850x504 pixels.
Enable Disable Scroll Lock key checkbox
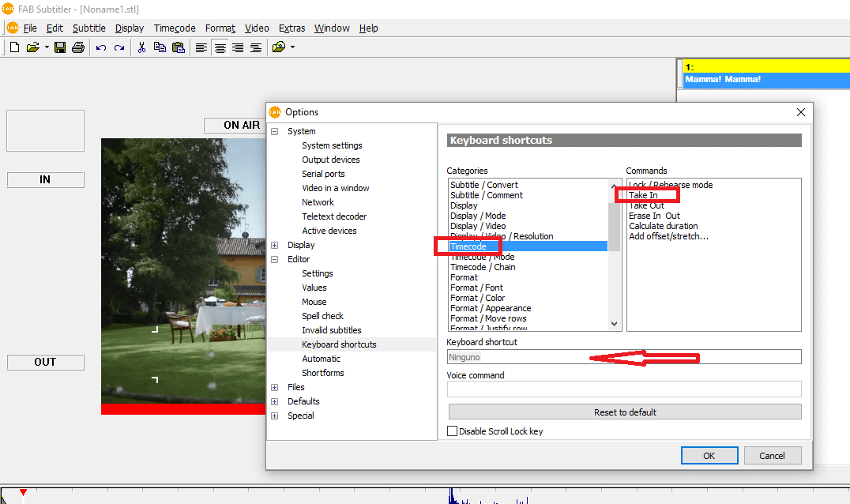453,431
